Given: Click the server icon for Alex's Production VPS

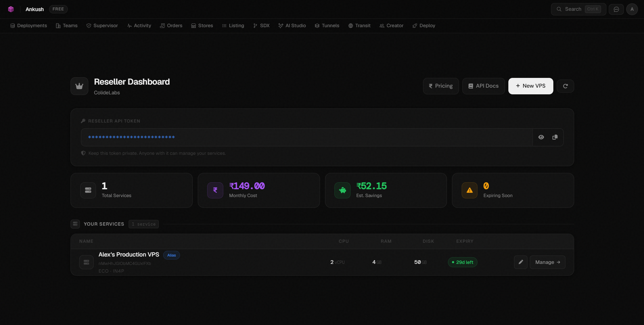Looking at the screenshot, I should coord(86,262).
